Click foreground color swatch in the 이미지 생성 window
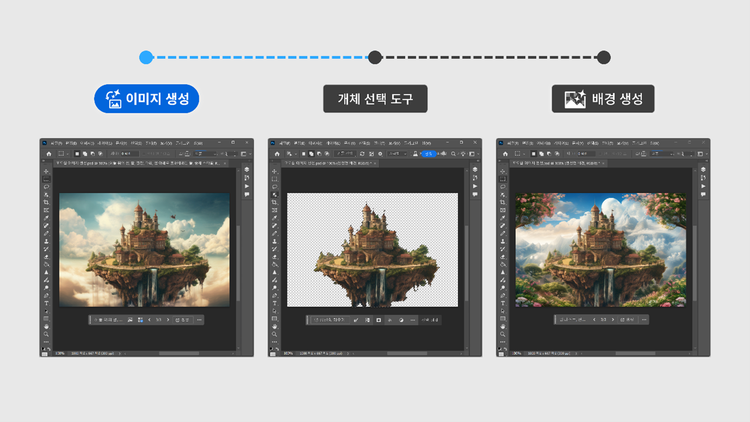Image resolution: width=750 pixels, height=422 pixels. click(43, 349)
